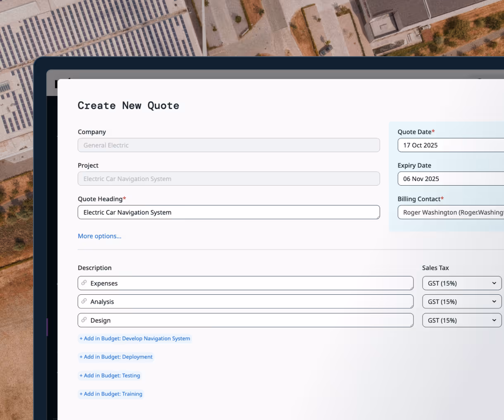
Task: Click the Company label
Action: tap(92, 132)
